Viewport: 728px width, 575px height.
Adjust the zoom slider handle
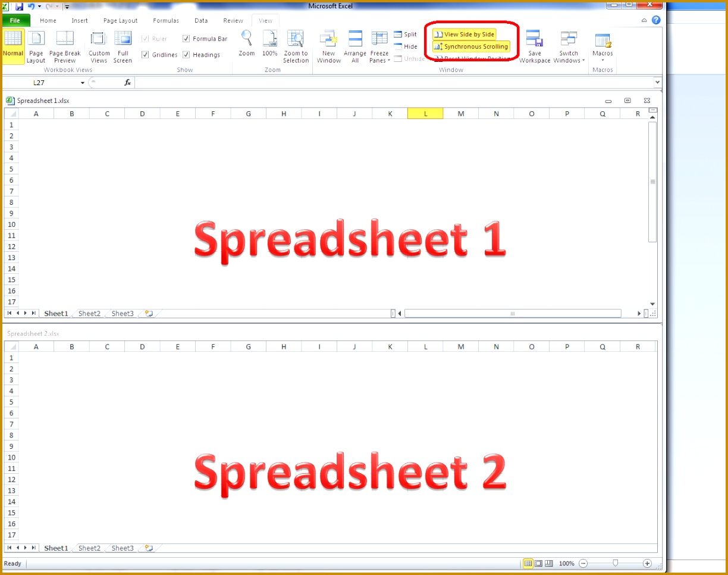[616, 563]
